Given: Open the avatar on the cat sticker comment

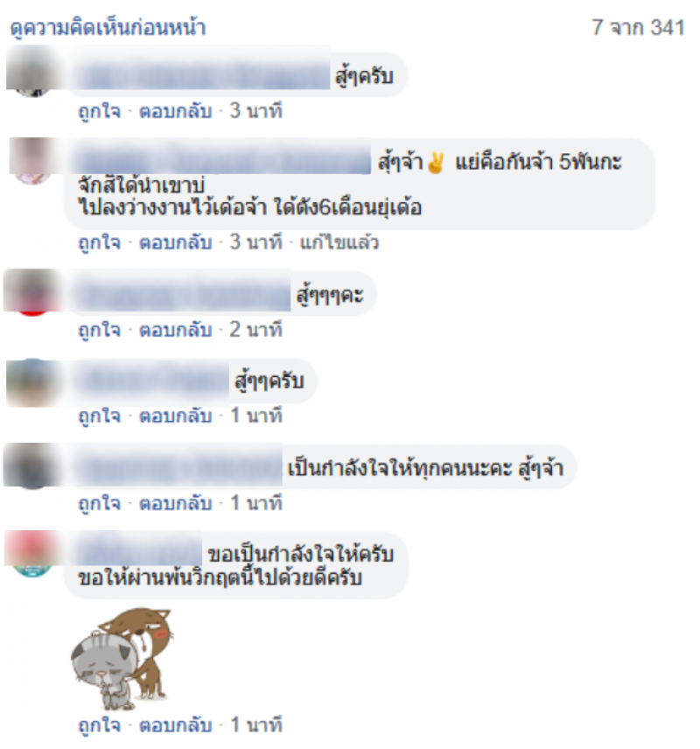Looking at the screenshot, I should [x=32, y=554].
